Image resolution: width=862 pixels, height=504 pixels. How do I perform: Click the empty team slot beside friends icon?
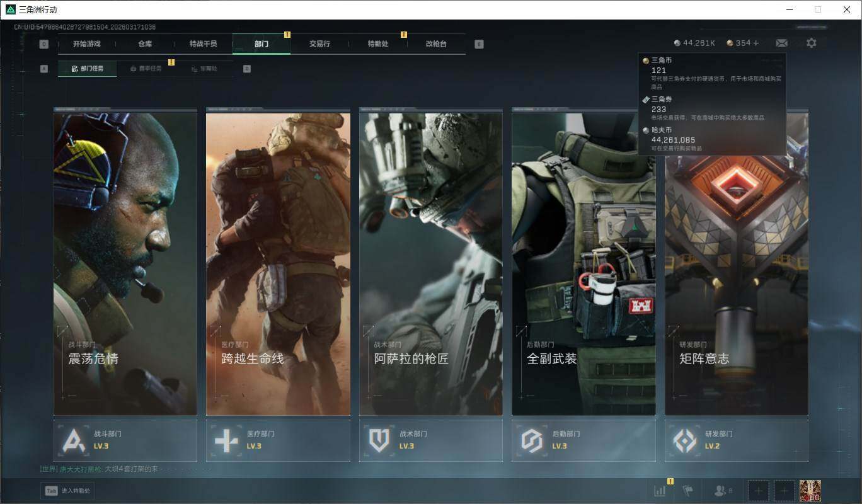click(758, 490)
